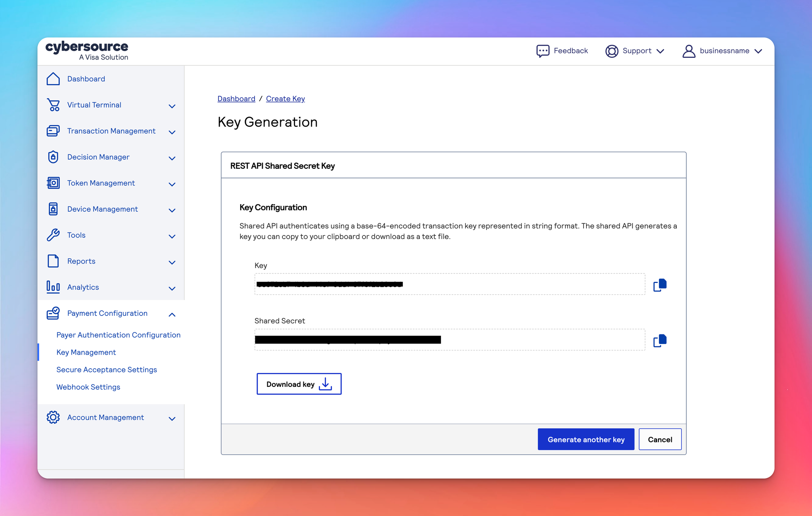Screen dimensions: 812x516
Task: Expand the Virtual Terminal chevron
Action: 172,106
